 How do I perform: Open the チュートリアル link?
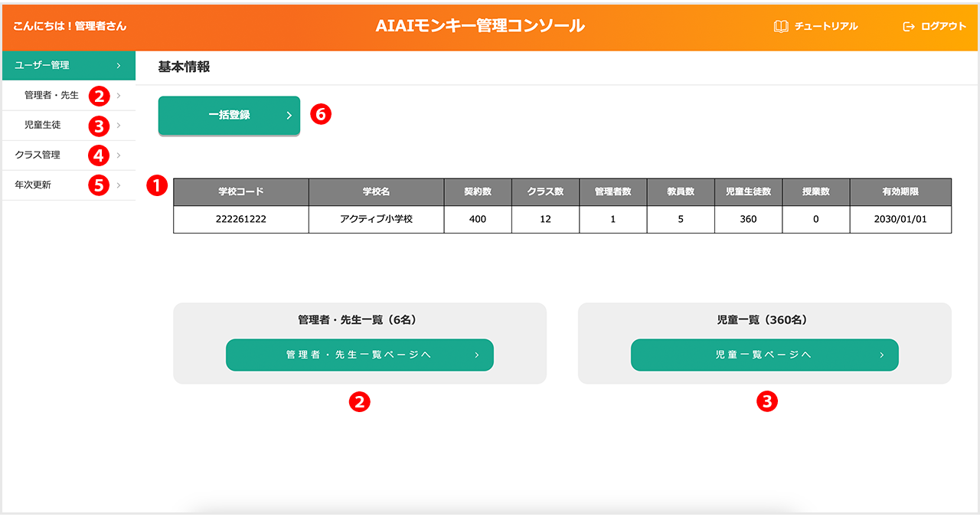(x=826, y=26)
